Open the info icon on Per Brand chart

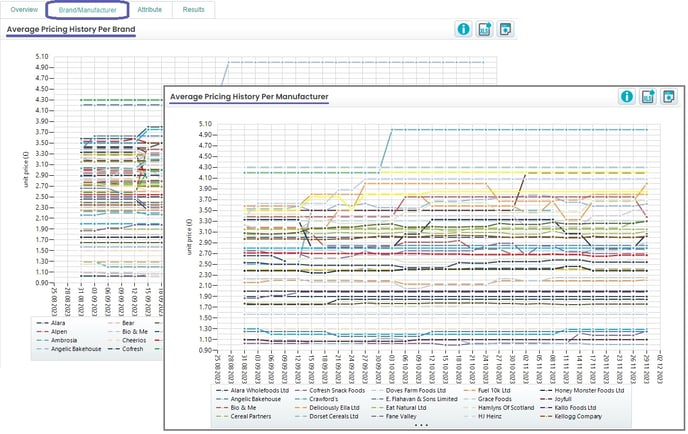(x=463, y=29)
